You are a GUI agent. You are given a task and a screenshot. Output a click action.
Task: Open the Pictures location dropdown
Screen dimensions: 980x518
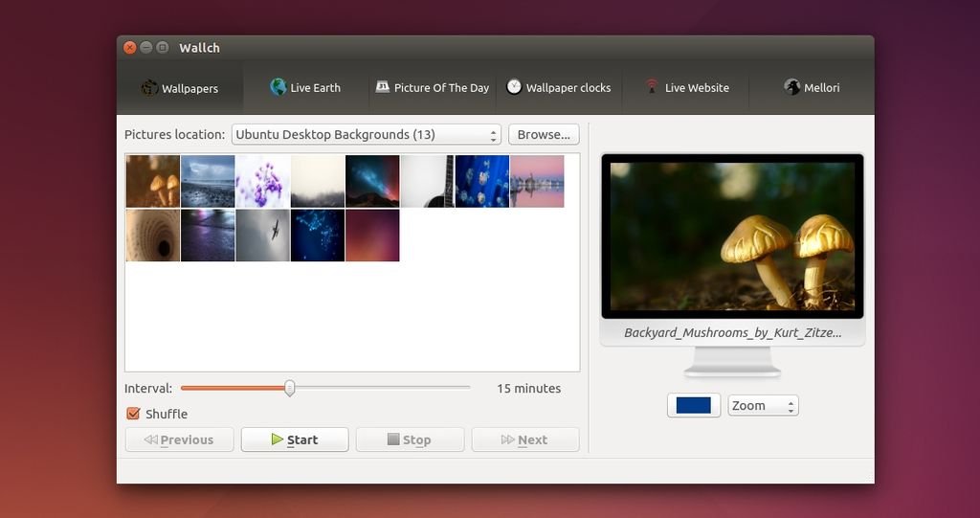[367, 134]
